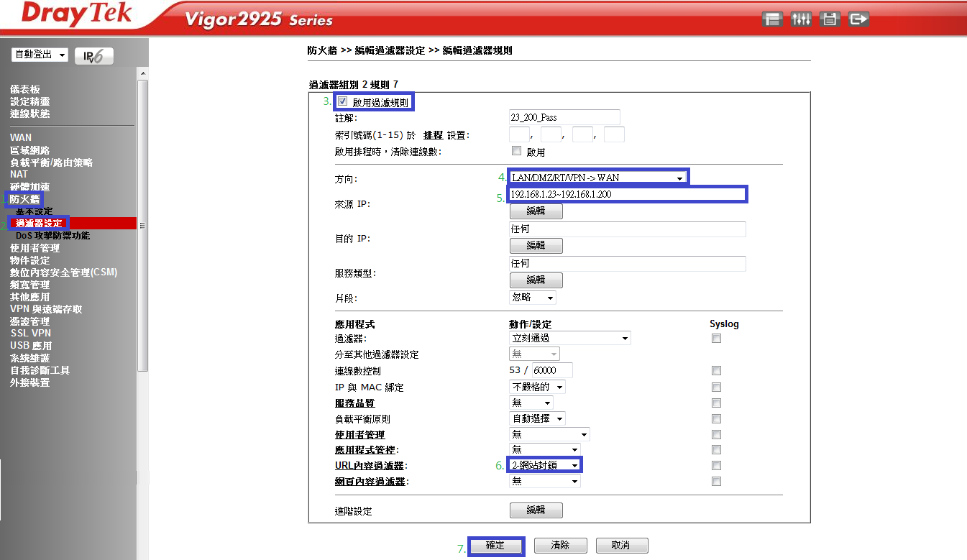Viewport: 967px width, 560px height.
Task: Open the 服務品質 dropdown
Action: (531, 403)
